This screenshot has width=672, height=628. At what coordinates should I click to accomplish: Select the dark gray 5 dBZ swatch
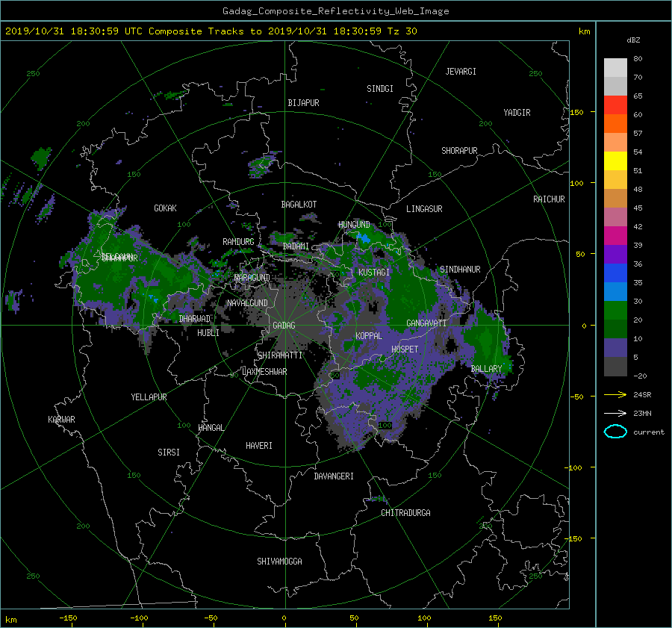[615, 366]
